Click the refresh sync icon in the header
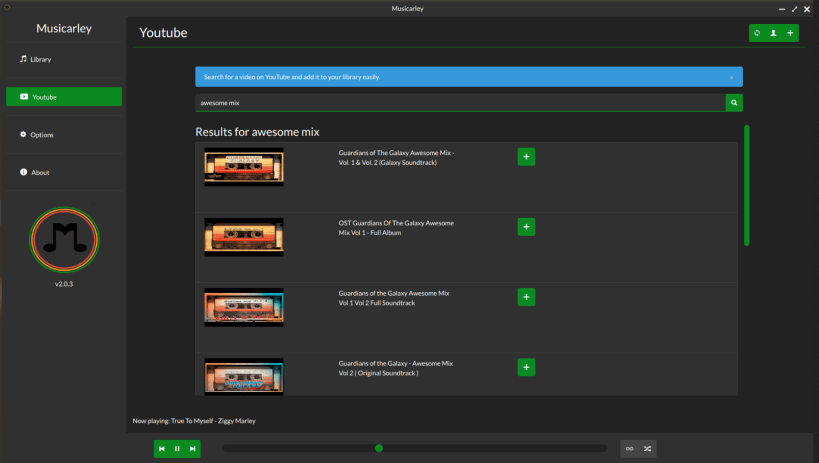Viewport: 819px width, 463px height. click(x=757, y=33)
